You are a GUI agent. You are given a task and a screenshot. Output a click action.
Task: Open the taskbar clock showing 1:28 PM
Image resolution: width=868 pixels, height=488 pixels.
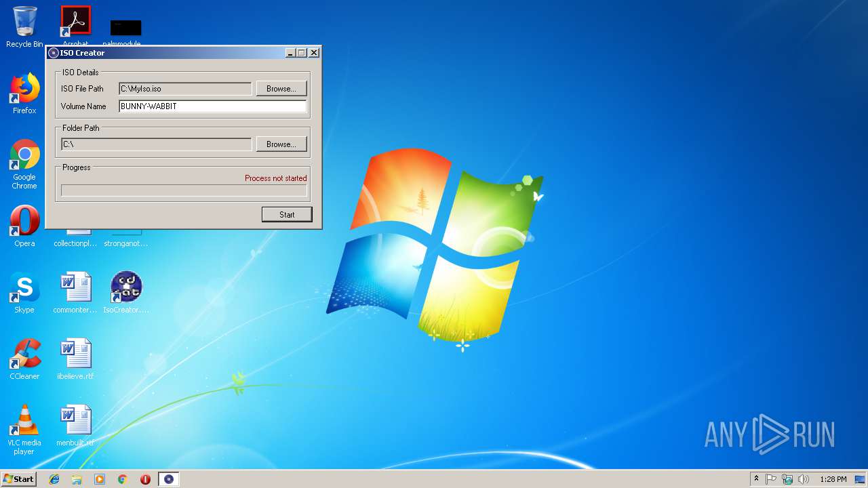click(x=833, y=479)
